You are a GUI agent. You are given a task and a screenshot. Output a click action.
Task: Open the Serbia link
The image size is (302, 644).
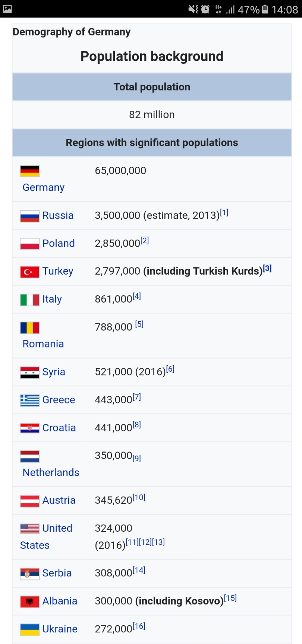57,573
